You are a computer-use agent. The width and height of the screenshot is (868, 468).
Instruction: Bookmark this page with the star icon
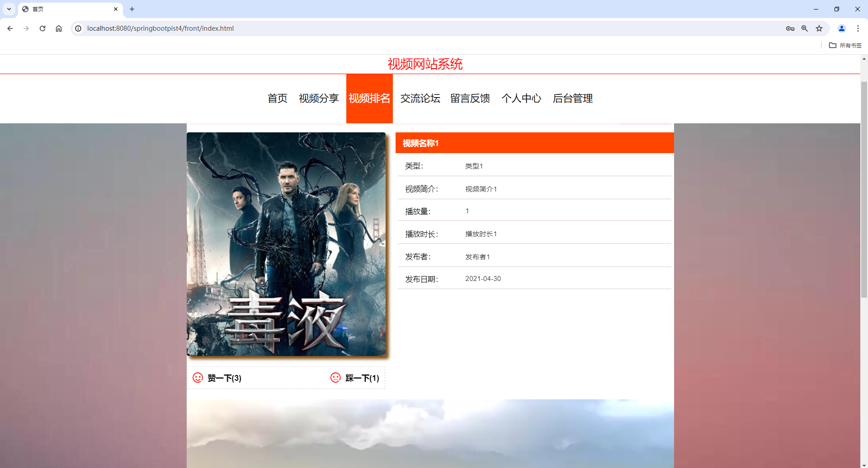click(x=819, y=28)
